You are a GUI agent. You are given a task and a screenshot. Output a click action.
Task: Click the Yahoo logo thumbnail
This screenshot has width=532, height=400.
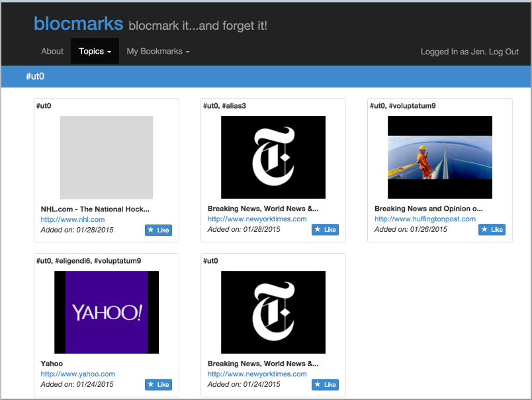tap(107, 312)
